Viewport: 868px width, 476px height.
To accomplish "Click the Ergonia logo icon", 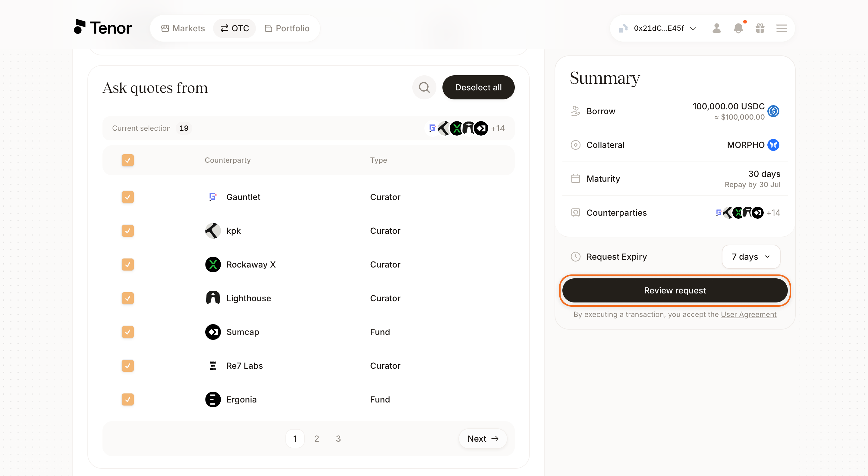I will [213, 399].
